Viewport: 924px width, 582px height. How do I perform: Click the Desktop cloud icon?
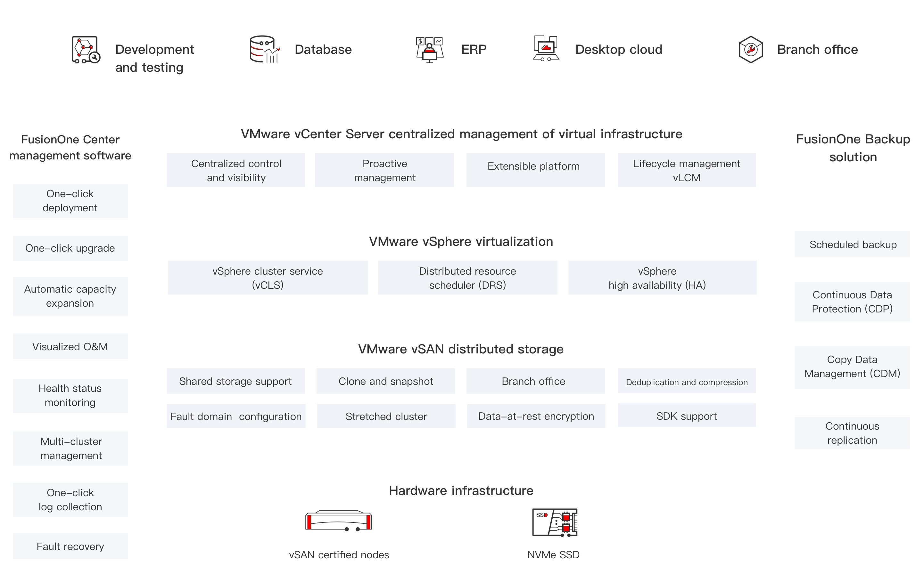tap(546, 48)
